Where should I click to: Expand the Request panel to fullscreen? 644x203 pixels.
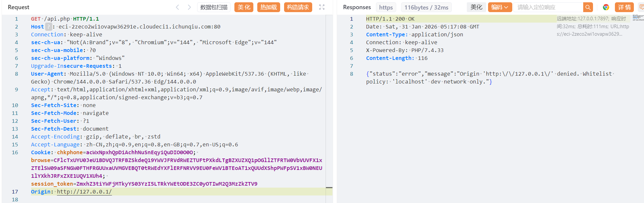[x=322, y=7]
